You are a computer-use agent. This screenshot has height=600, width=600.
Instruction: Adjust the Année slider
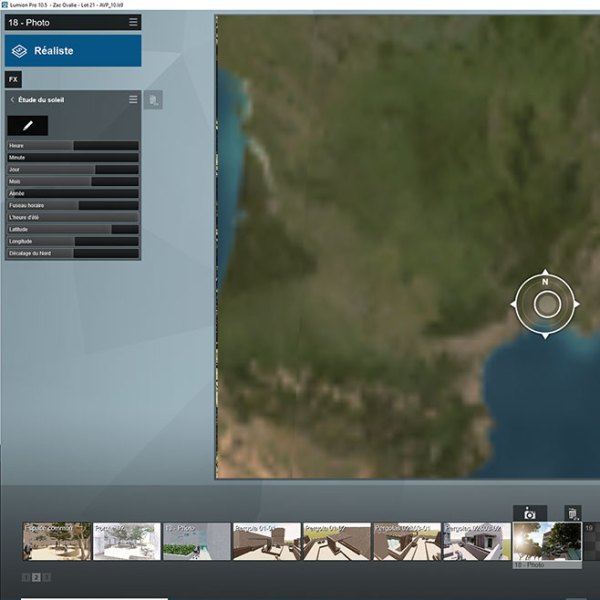click(x=73, y=193)
